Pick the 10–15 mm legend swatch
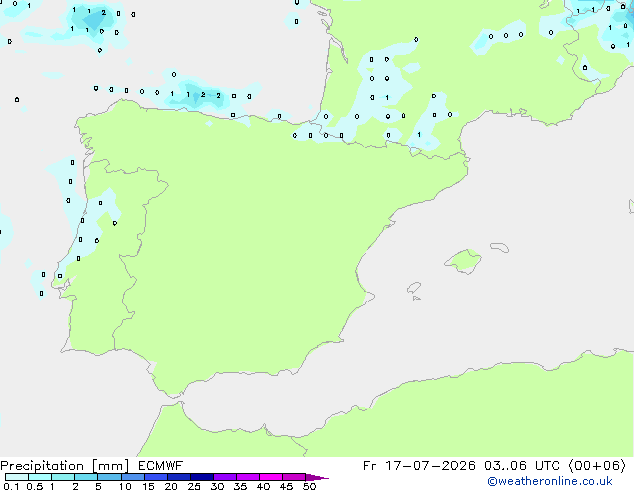Viewport: 634px width, 490px height. tap(132, 477)
